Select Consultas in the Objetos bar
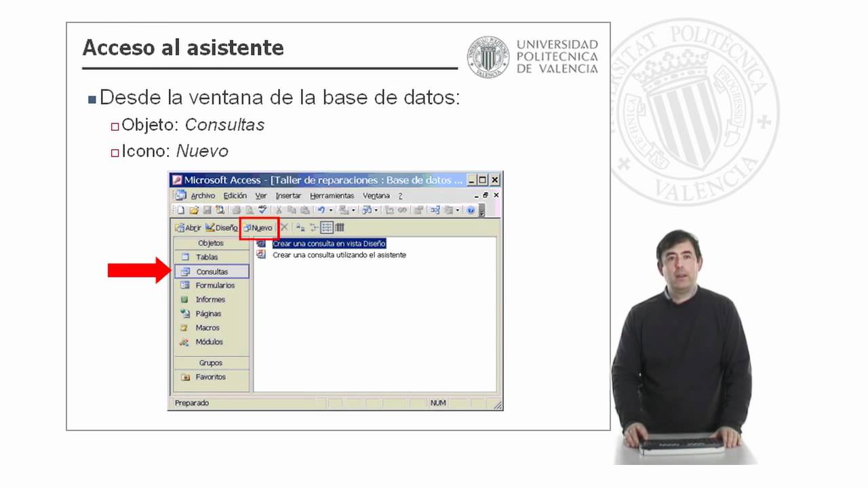 tap(211, 271)
